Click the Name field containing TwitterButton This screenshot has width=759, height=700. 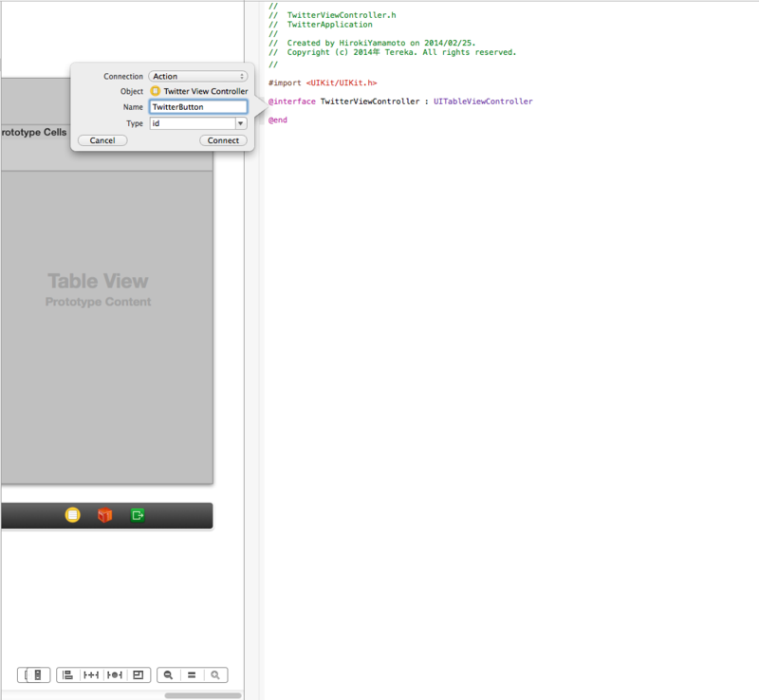coord(198,107)
